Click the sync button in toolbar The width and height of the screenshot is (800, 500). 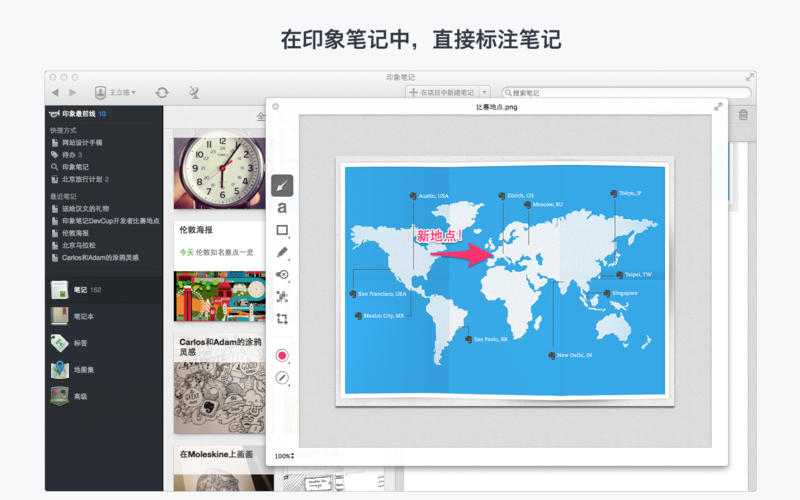(162, 92)
